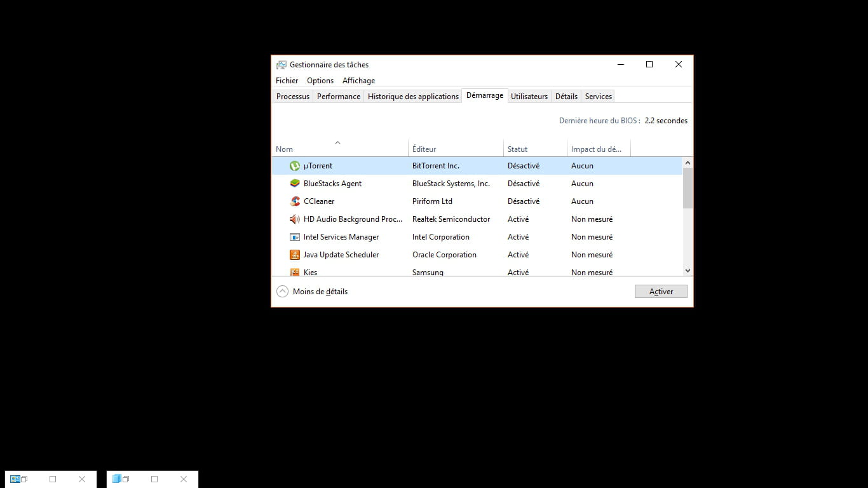Go to the Services tab
Viewport: 868px width, 488px height.
pos(599,97)
